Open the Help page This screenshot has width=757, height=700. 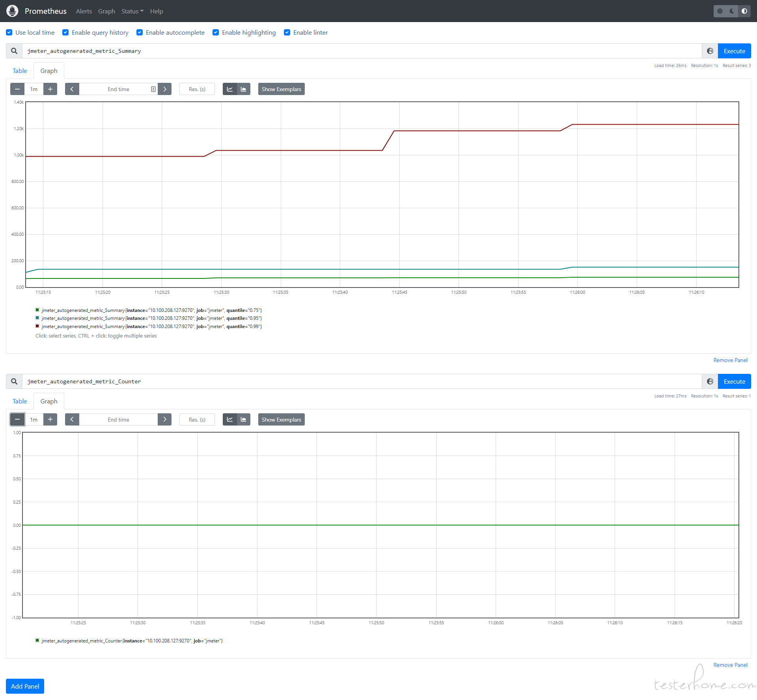[x=157, y=11]
